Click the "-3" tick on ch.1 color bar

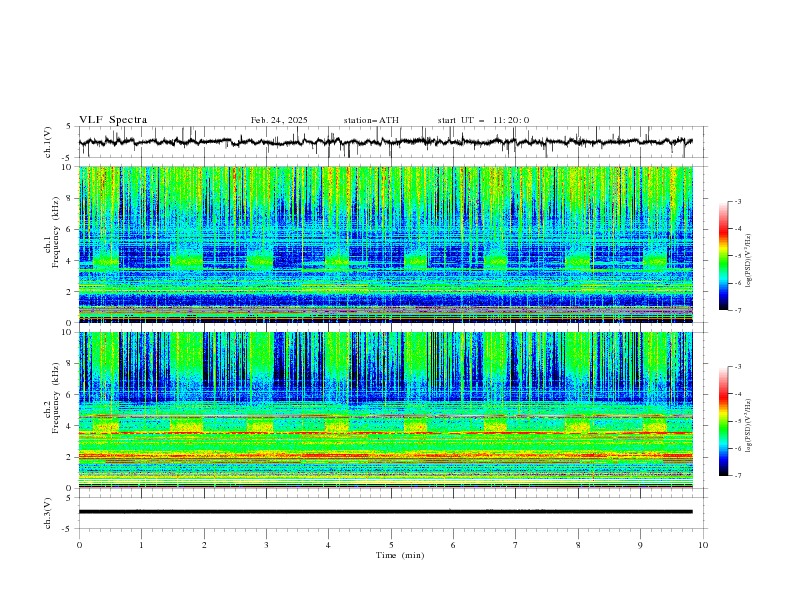coord(737,201)
